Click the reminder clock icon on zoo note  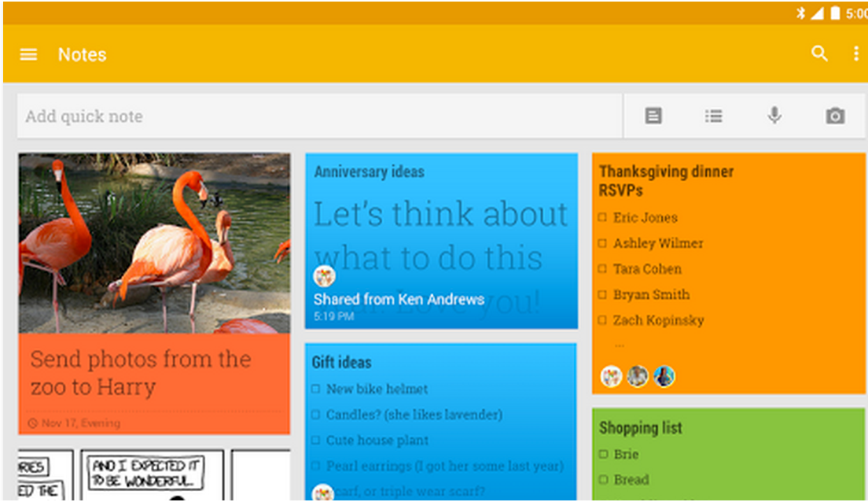click(33, 423)
